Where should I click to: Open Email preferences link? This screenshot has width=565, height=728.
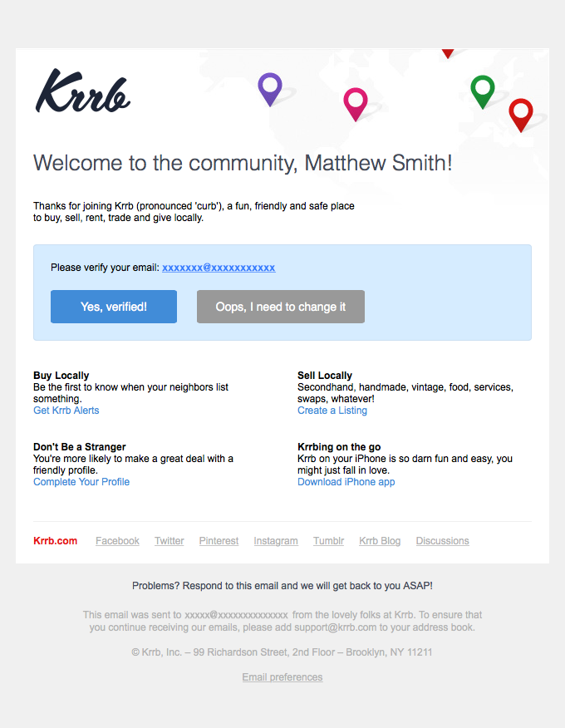tap(282, 677)
